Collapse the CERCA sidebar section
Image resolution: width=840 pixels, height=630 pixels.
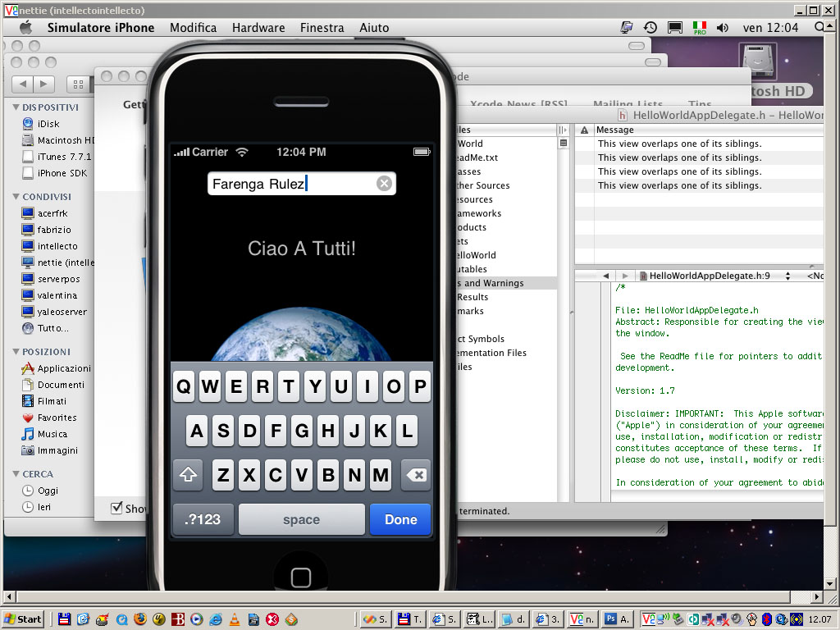coord(16,474)
